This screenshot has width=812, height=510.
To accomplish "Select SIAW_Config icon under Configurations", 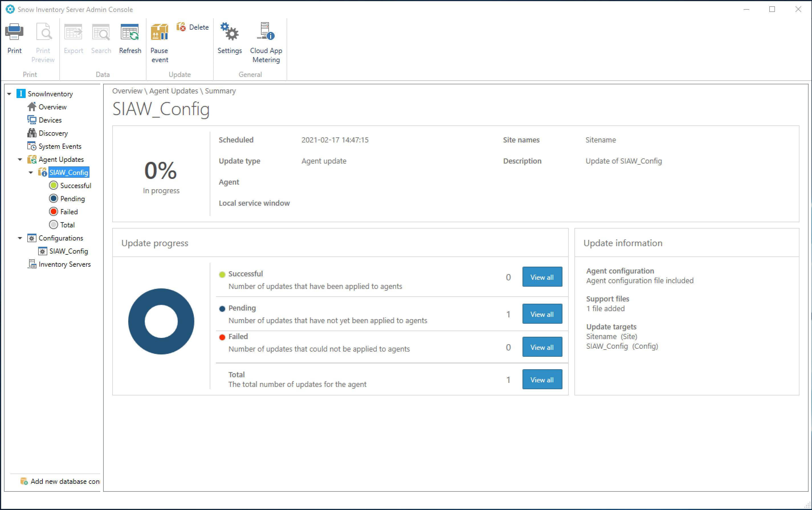I will click(42, 251).
